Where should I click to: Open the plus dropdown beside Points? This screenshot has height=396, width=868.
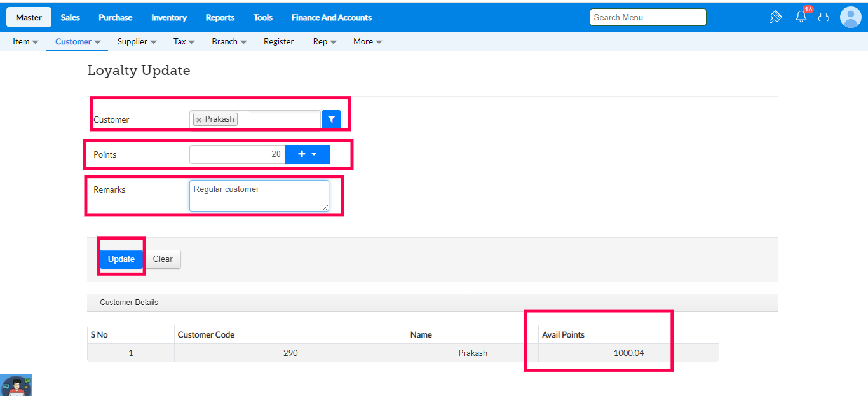click(307, 154)
